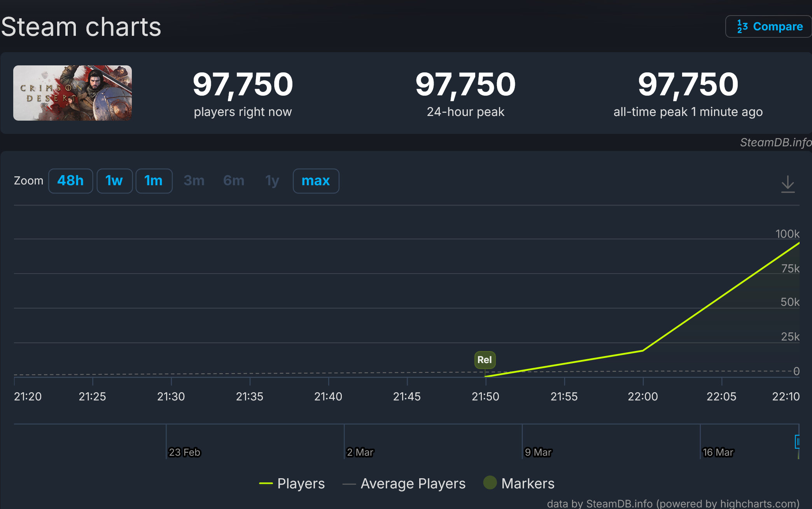This screenshot has width=812, height=509.
Task: Click the disabled 3m zoom option
Action: coord(194,181)
